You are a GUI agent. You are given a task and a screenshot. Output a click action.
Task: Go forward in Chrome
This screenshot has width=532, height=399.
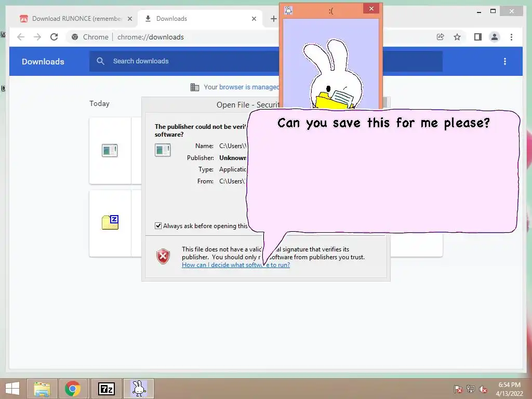pyautogui.click(x=37, y=37)
